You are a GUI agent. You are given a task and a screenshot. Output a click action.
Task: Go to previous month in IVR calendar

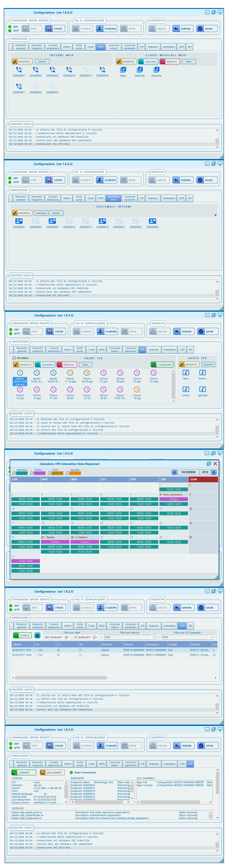pyautogui.click(x=174, y=472)
